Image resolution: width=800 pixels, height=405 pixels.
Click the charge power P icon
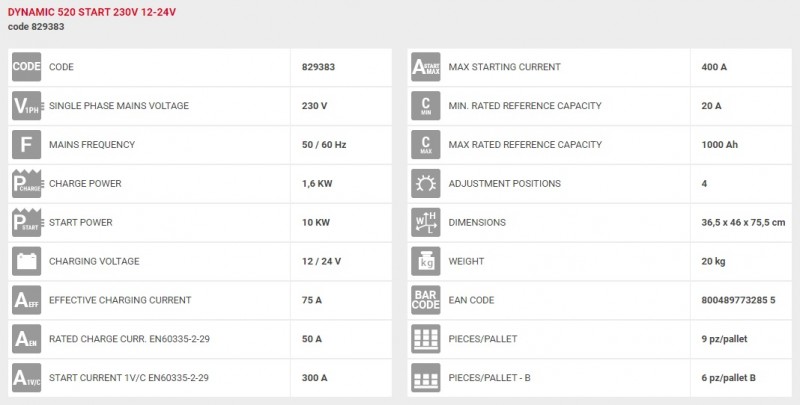[26, 184]
